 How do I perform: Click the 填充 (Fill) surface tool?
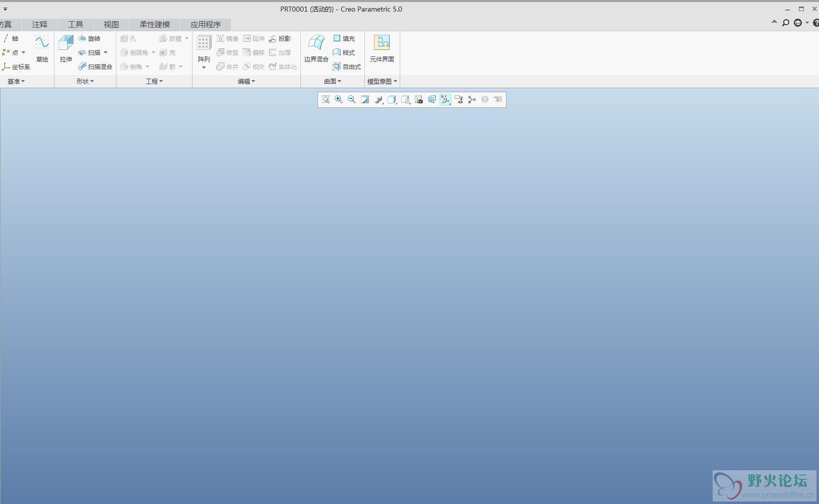[344, 38]
